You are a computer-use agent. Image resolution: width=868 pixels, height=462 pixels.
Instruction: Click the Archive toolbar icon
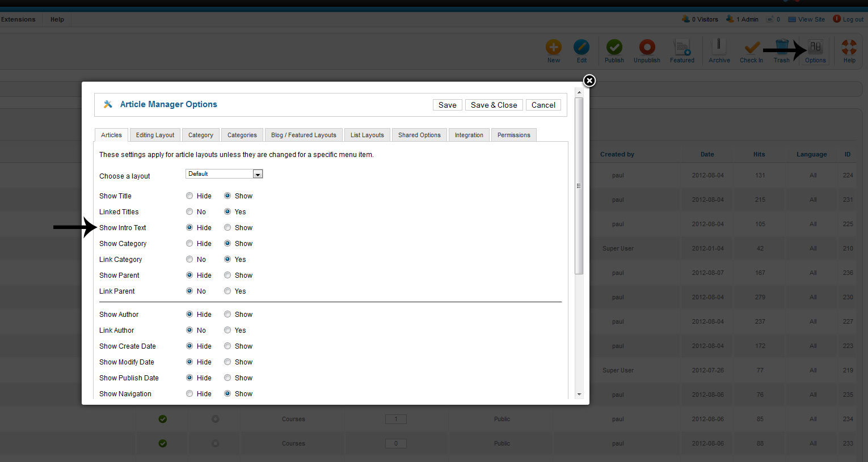coord(719,47)
